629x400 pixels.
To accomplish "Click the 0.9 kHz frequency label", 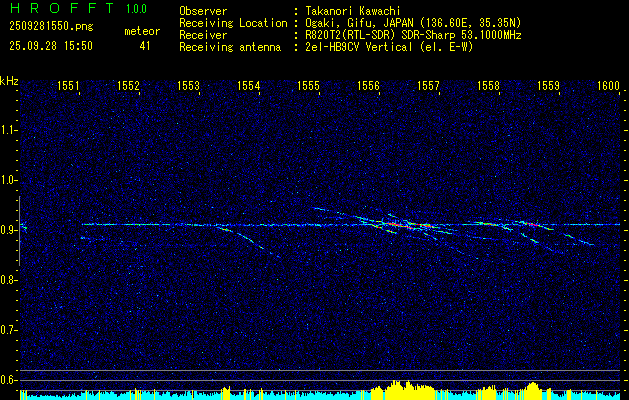I will point(8,230).
